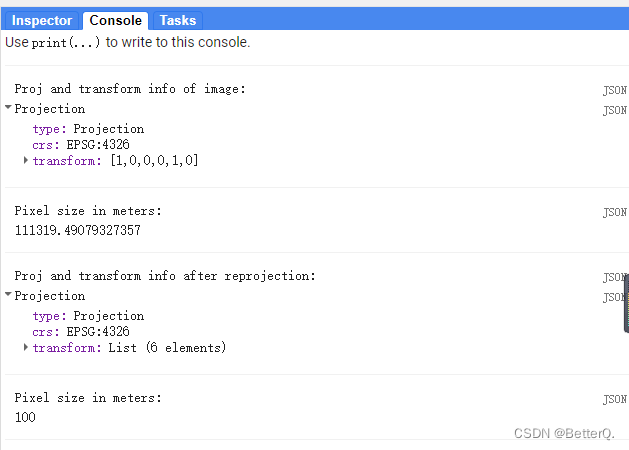Collapse the second Projection object

(9, 295)
